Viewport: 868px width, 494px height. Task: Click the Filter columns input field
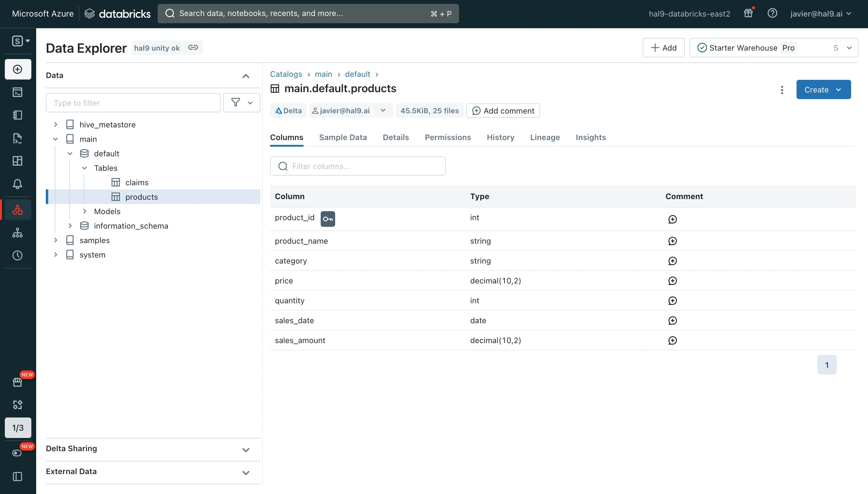(x=358, y=166)
